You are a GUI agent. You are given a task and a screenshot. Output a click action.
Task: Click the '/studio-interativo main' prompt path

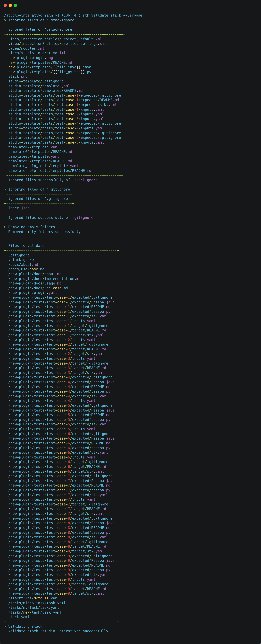(29, 15)
